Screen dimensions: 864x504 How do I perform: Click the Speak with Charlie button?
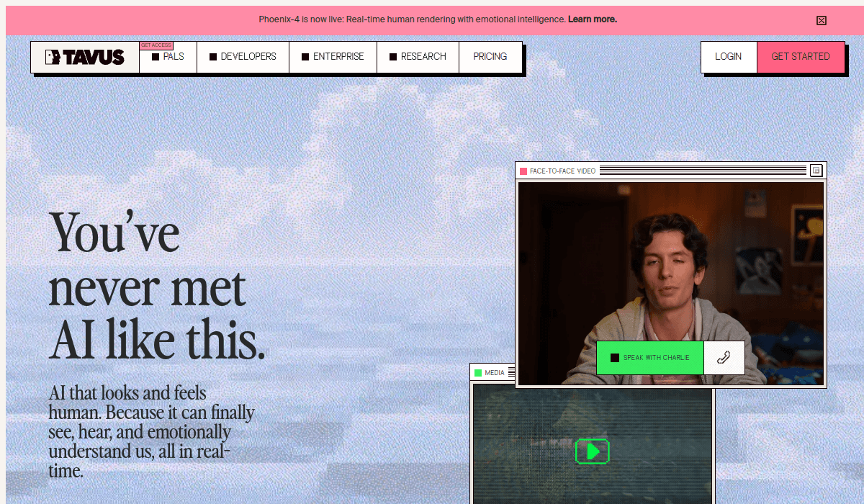(x=649, y=358)
